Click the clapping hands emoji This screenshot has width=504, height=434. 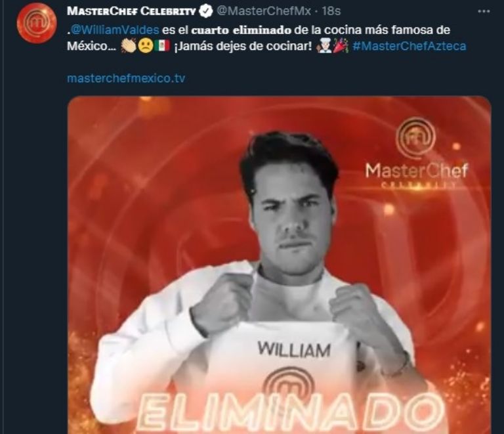coord(129,47)
